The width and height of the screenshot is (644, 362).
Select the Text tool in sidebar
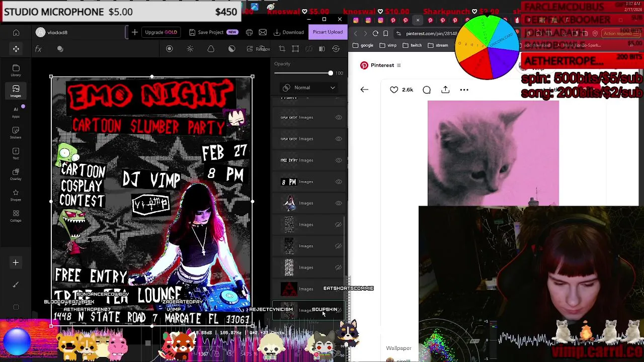(16, 154)
